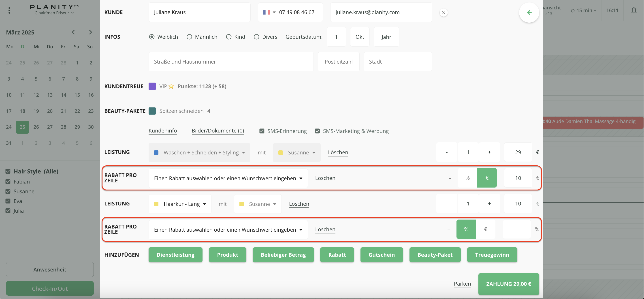Click the purple VIP loyalty color swatch
Image resolution: width=644 pixels, height=299 pixels.
(x=152, y=87)
